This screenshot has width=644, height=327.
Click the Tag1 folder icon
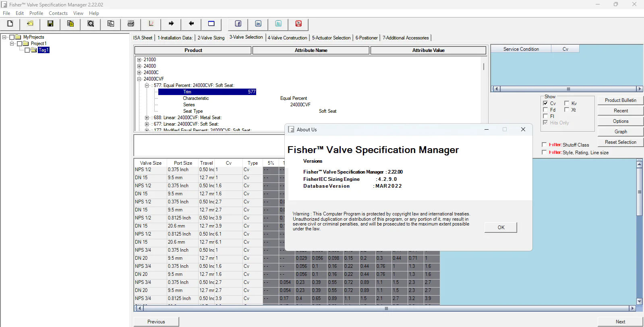33,50
